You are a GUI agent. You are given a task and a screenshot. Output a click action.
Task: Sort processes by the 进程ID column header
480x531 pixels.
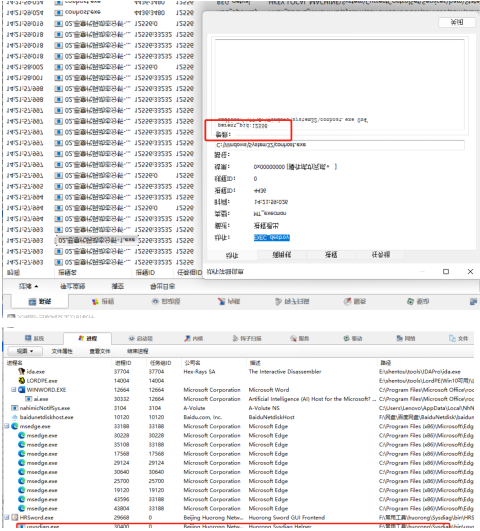coord(123,363)
